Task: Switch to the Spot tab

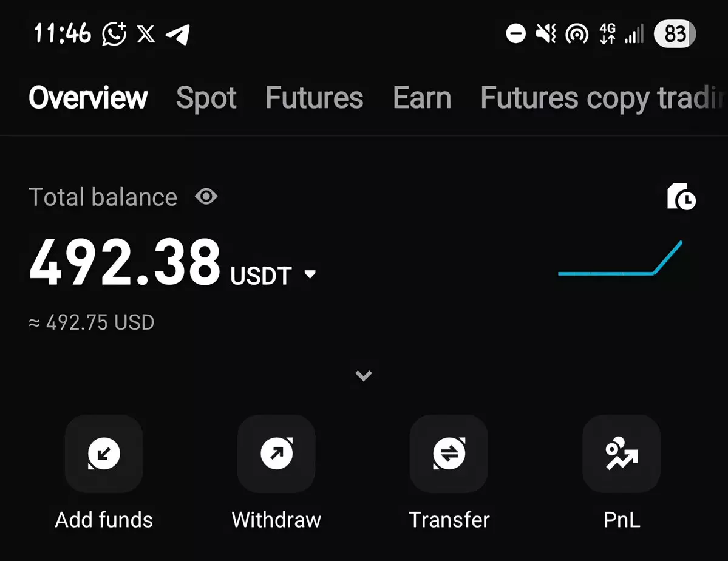Action: [x=206, y=98]
